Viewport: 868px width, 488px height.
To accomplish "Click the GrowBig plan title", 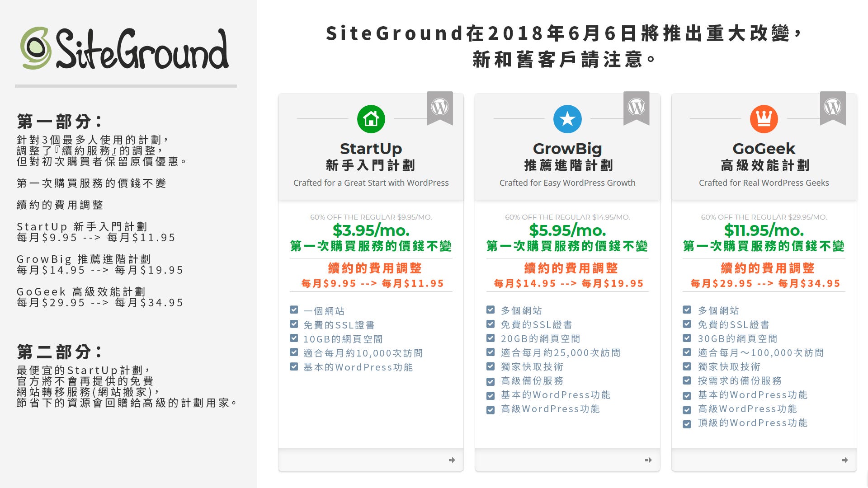I will tap(567, 149).
